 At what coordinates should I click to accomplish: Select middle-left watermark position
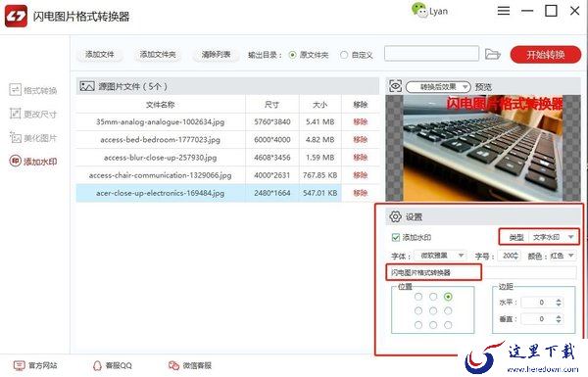418,310
